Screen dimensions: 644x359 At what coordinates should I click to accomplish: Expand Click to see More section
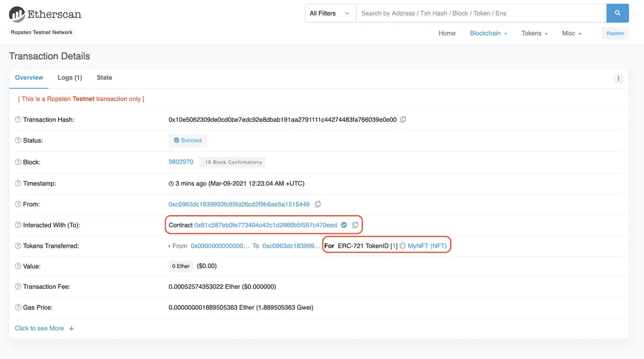click(45, 328)
